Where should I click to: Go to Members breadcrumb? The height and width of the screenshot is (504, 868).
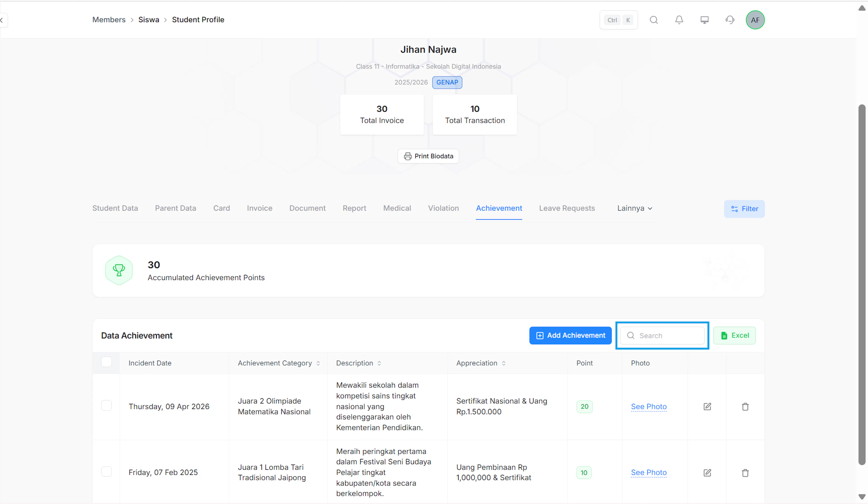pos(109,20)
